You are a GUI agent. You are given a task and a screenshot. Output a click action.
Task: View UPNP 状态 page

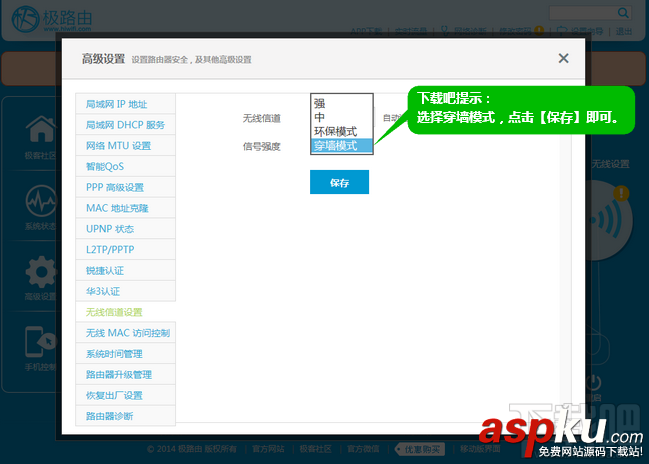(125, 229)
